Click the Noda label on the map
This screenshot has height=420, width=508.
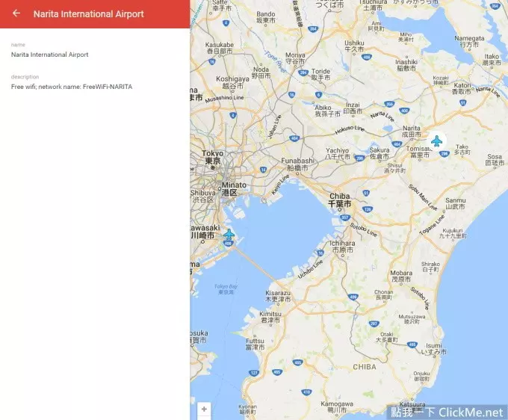[261, 72]
